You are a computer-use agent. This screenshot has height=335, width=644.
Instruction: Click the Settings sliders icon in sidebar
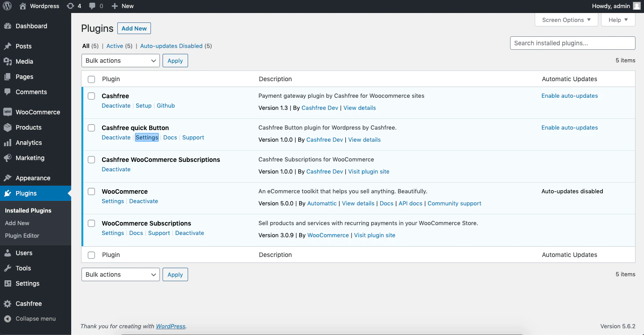[8, 283]
